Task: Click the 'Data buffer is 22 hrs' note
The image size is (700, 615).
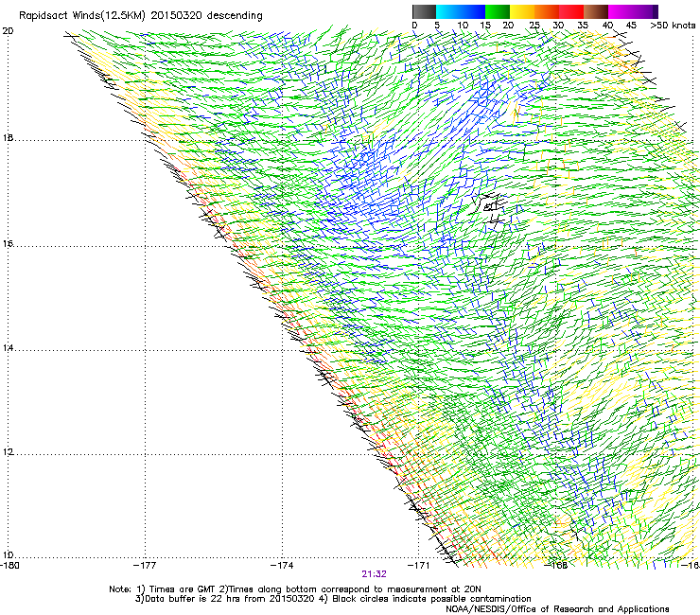Action: pos(333,599)
